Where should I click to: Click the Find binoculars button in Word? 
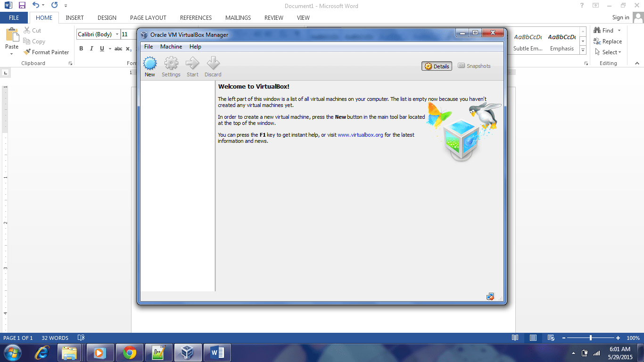click(603, 30)
